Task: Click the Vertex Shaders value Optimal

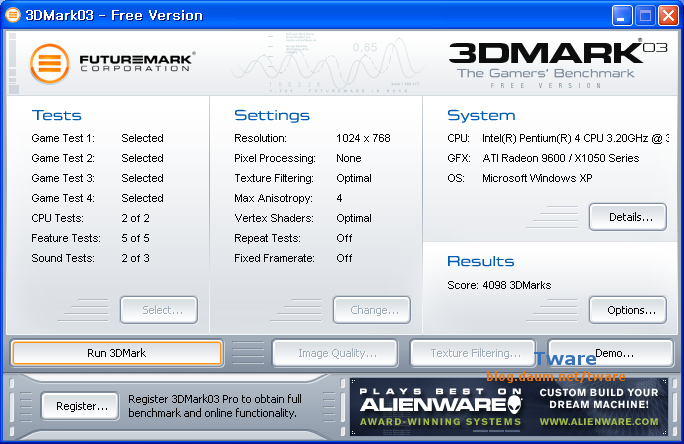Action: (354, 219)
